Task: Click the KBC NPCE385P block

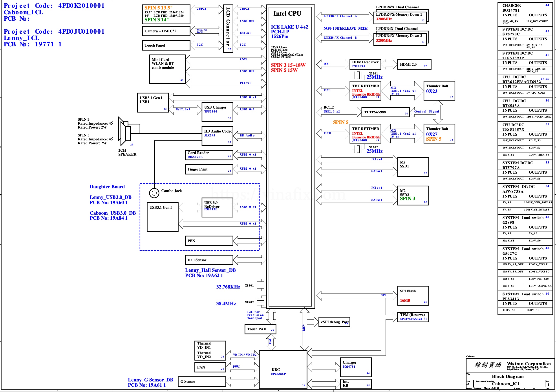Action: click(283, 370)
